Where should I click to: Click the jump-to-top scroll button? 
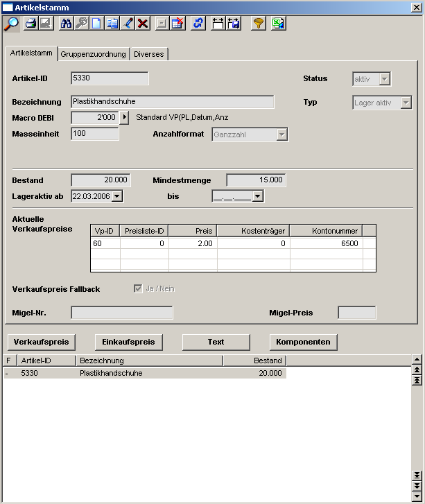point(417,380)
